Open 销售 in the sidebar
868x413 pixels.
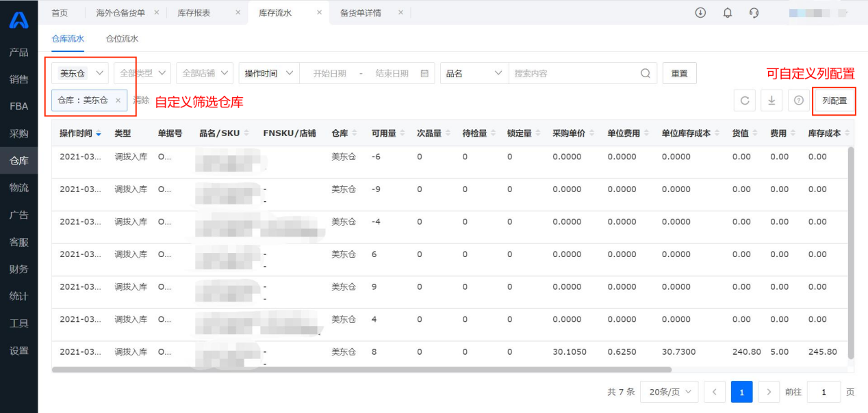tap(18, 79)
